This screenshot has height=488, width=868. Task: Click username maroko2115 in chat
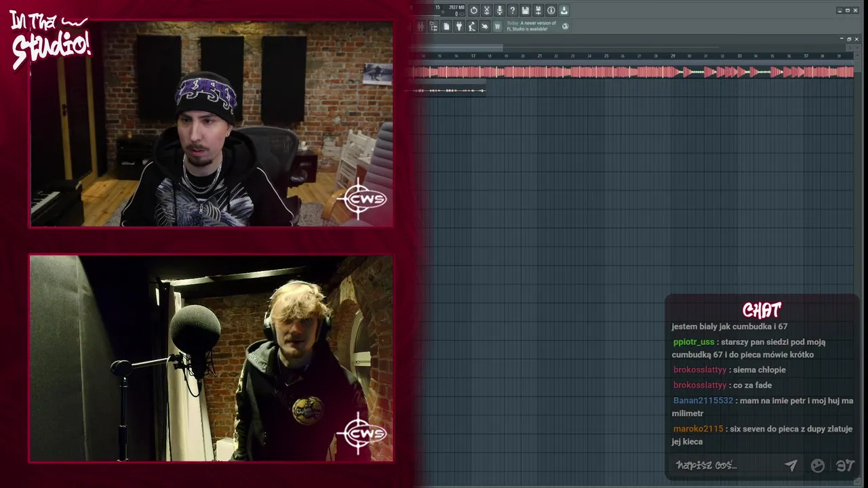pos(698,429)
